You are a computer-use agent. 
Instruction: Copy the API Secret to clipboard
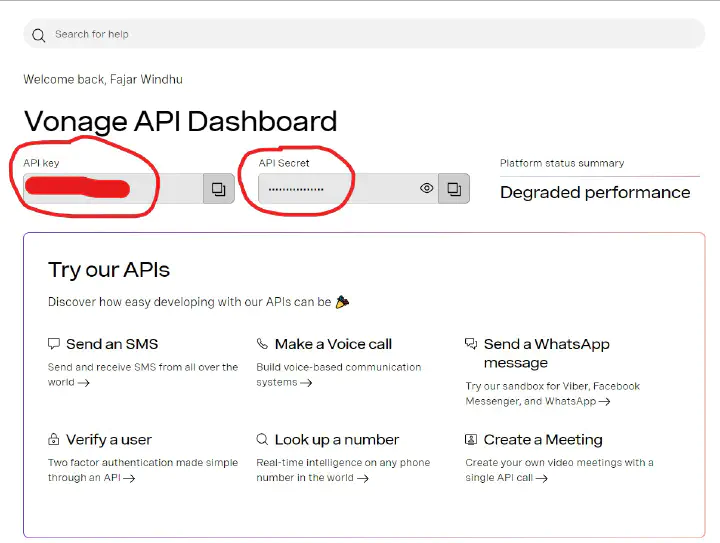pos(454,189)
